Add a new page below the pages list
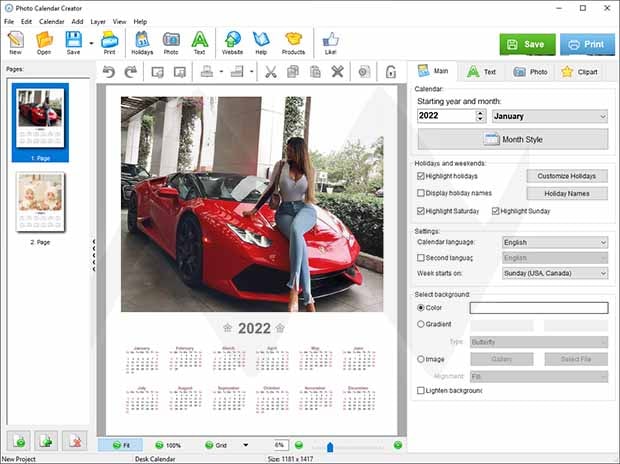Screen dimensions: 620x464 coord(19,441)
